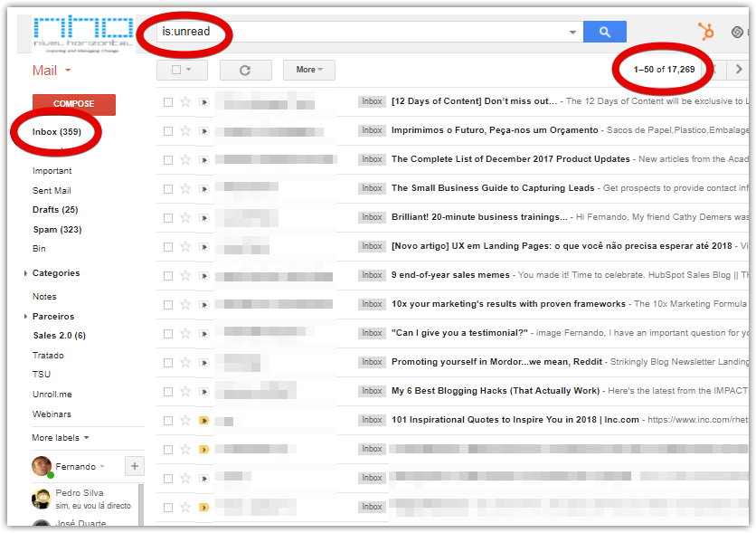Open the Inbox (359) folder

click(x=57, y=132)
